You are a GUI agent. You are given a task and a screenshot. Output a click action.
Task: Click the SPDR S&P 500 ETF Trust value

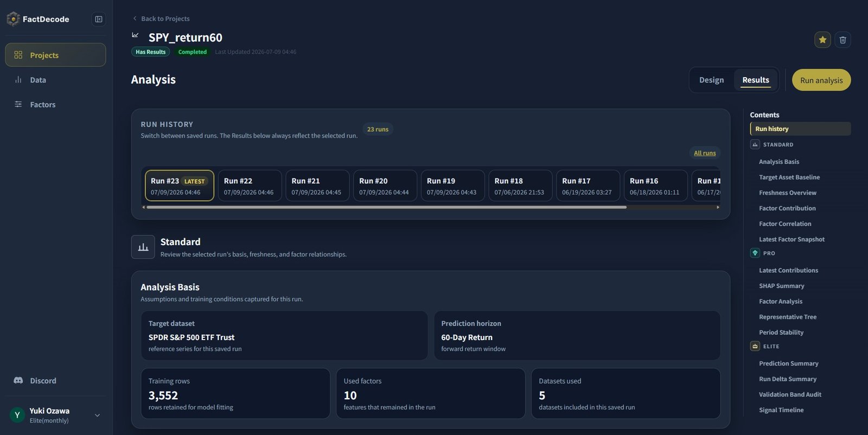192,337
